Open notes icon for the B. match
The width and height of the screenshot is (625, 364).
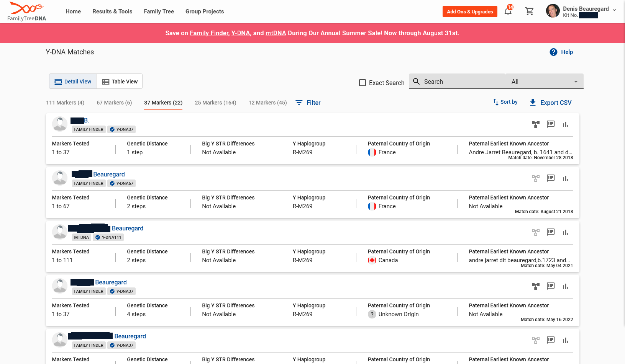(551, 124)
